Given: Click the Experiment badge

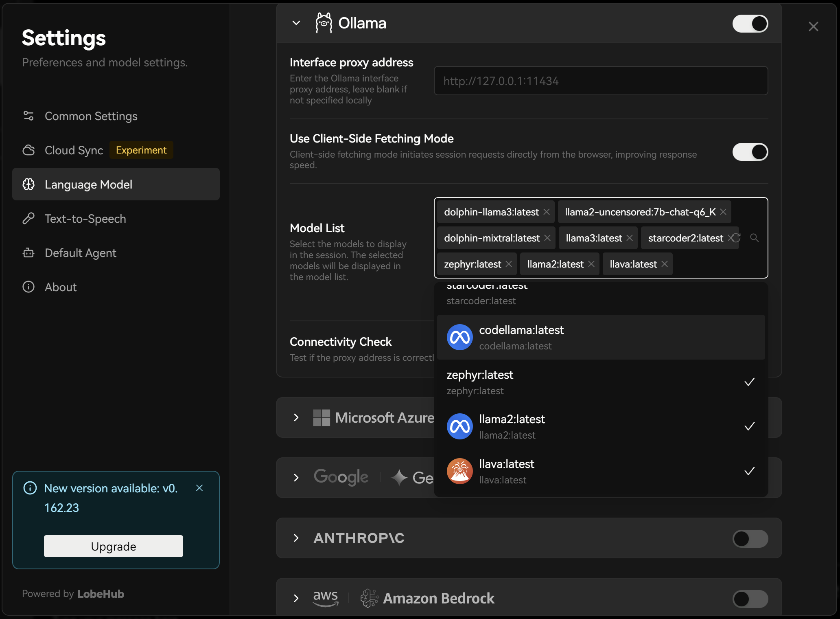Looking at the screenshot, I should click(x=141, y=150).
